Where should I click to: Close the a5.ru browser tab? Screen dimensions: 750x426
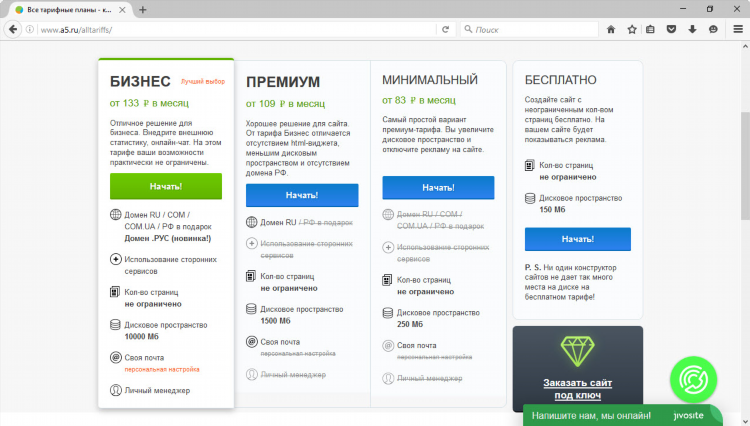[122, 10]
